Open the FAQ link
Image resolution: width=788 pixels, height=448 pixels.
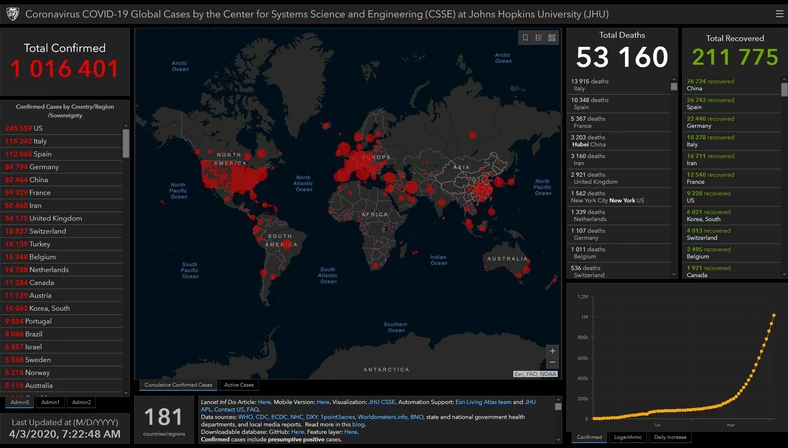coord(252,410)
